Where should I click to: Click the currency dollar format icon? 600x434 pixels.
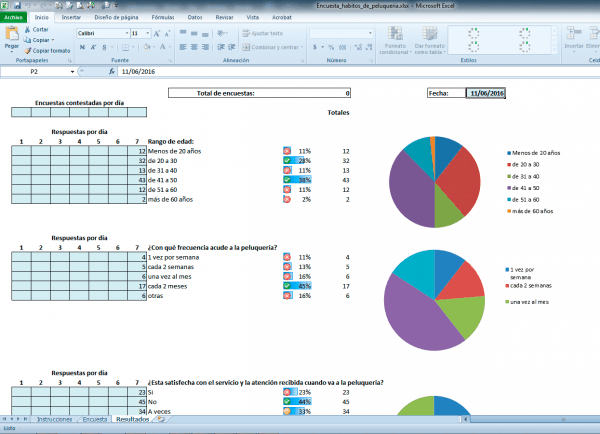(315, 47)
